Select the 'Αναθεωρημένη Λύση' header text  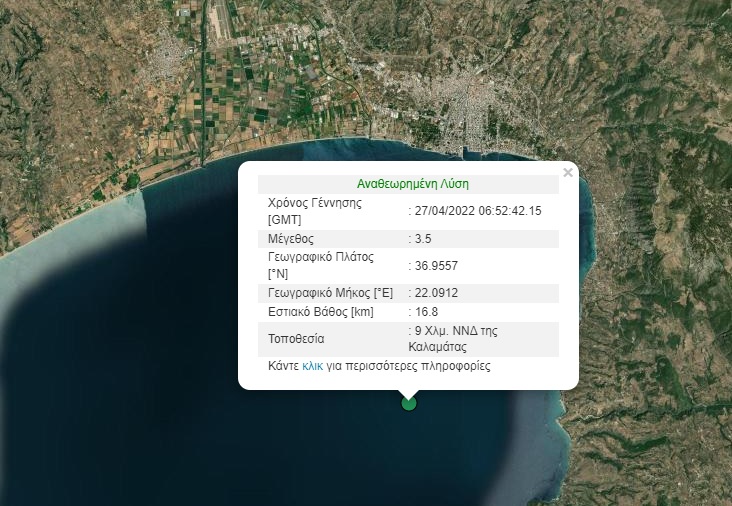[413, 184]
